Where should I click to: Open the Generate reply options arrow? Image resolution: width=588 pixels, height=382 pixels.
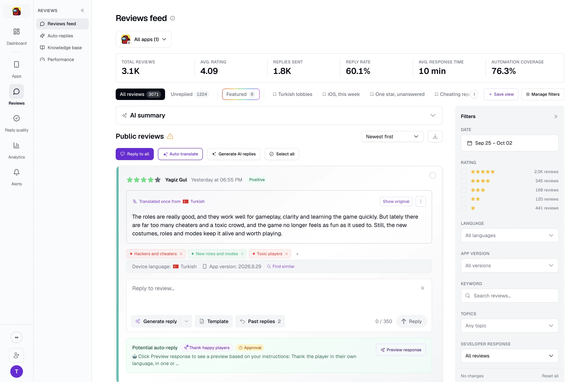[186, 321]
